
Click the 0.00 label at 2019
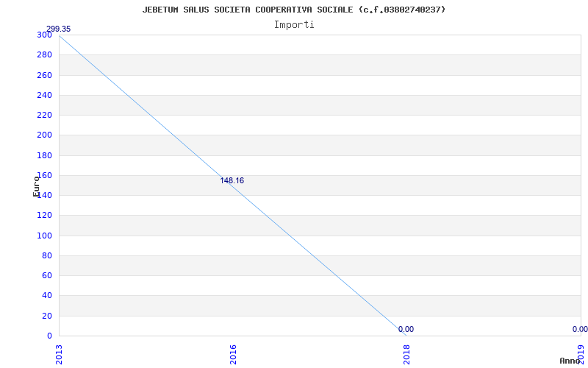click(x=580, y=329)
